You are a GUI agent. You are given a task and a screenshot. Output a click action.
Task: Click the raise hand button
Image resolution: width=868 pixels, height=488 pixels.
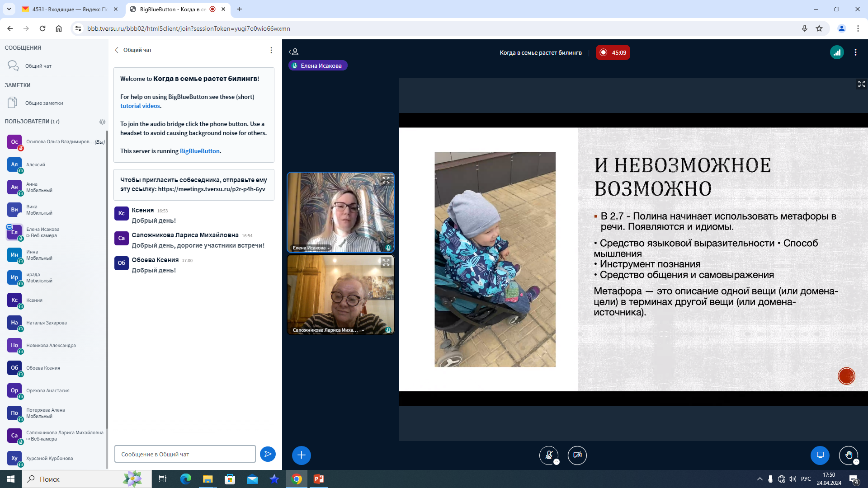click(848, 455)
